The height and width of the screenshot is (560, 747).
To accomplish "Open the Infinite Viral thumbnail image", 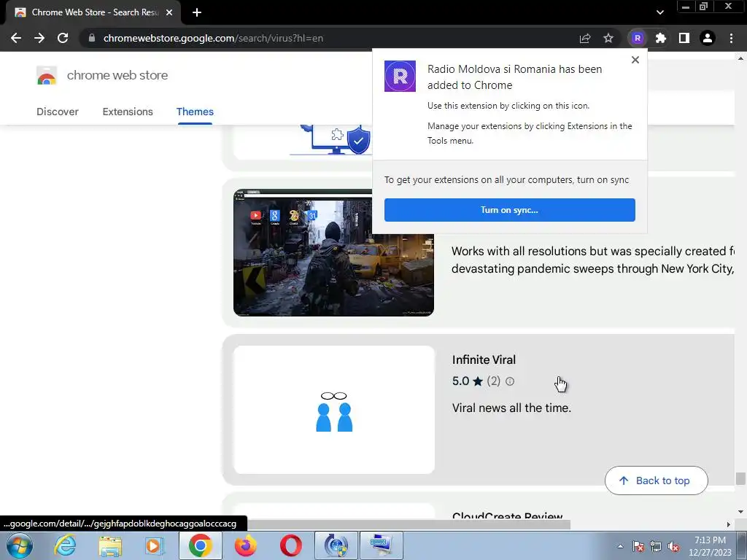I will click(x=333, y=410).
